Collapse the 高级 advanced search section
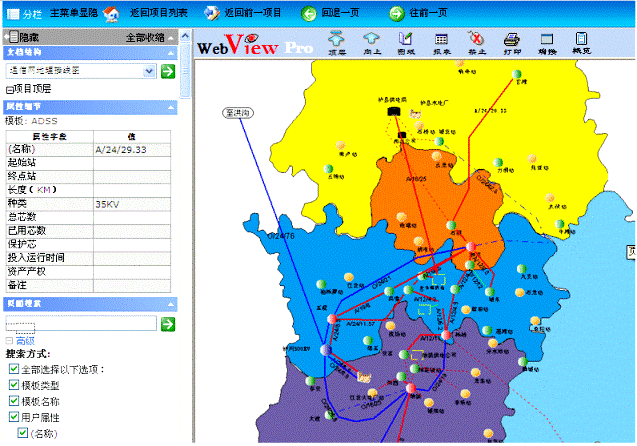 pyautogui.click(x=10, y=341)
